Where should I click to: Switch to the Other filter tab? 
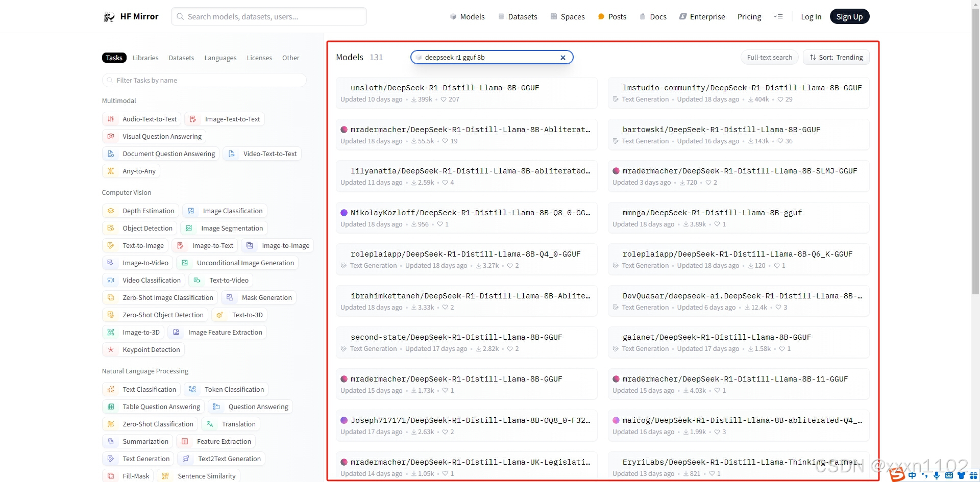(x=290, y=58)
